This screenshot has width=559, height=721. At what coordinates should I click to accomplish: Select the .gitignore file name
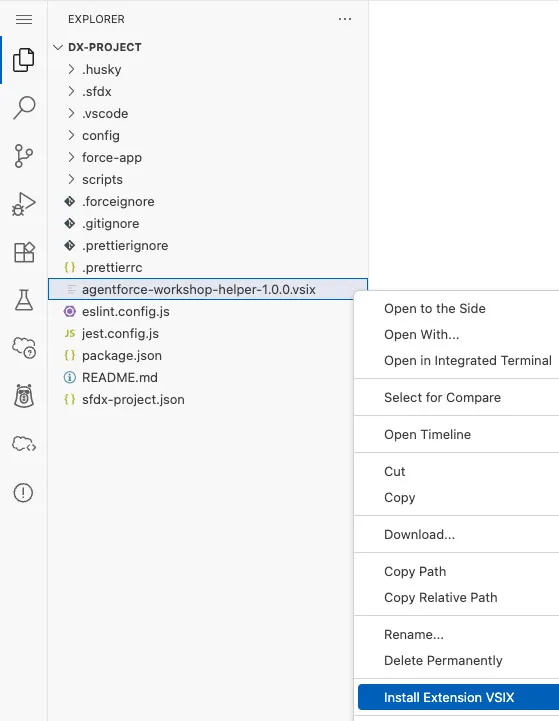[111, 223]
